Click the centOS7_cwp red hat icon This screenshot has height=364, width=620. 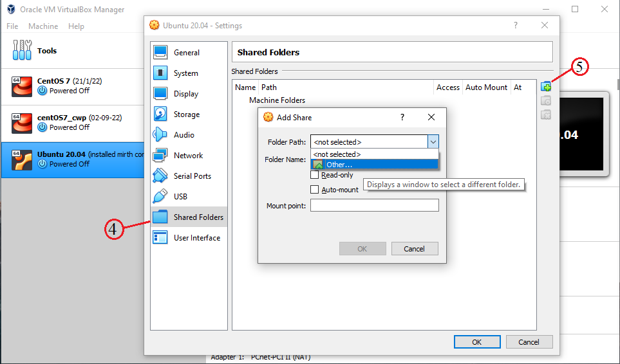22,123
